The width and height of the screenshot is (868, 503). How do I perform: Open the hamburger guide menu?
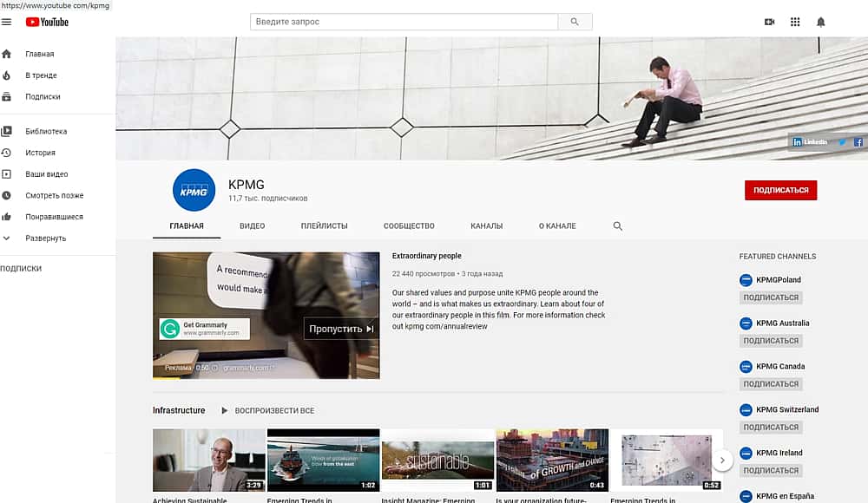pyautogui.click(x=7, y=22)
